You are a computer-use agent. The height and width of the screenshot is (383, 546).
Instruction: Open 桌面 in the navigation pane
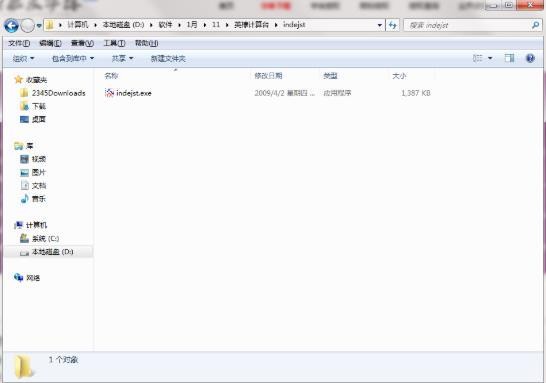(x=39, y=119)
